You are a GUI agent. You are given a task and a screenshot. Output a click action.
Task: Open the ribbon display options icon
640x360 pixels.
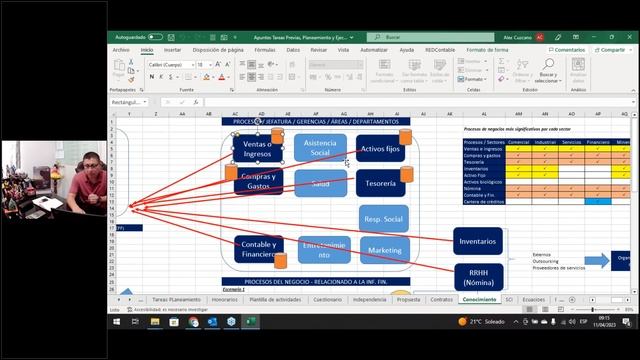576,37
